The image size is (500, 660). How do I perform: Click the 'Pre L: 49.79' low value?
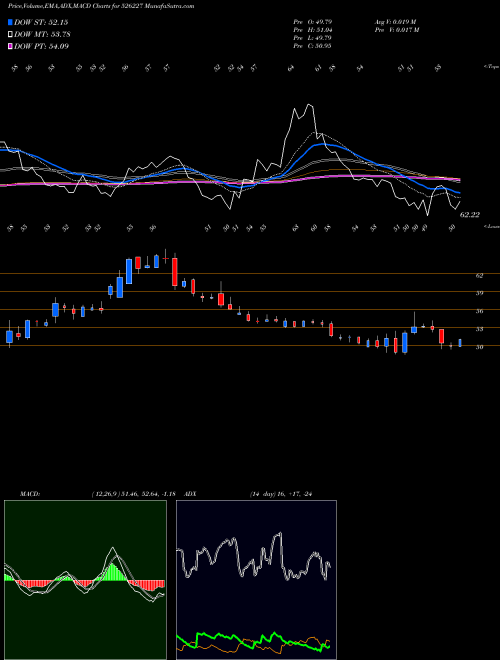click(x=312, y=38)
